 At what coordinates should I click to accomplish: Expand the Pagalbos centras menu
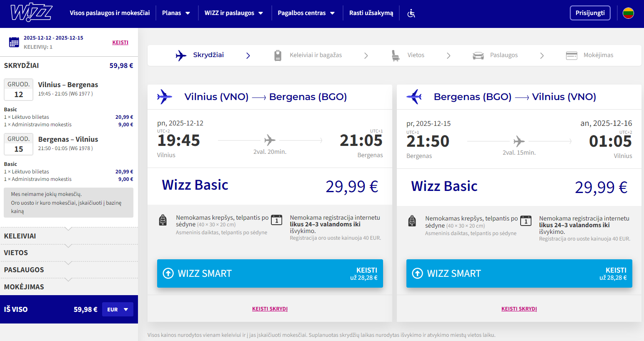pos(306,13)
